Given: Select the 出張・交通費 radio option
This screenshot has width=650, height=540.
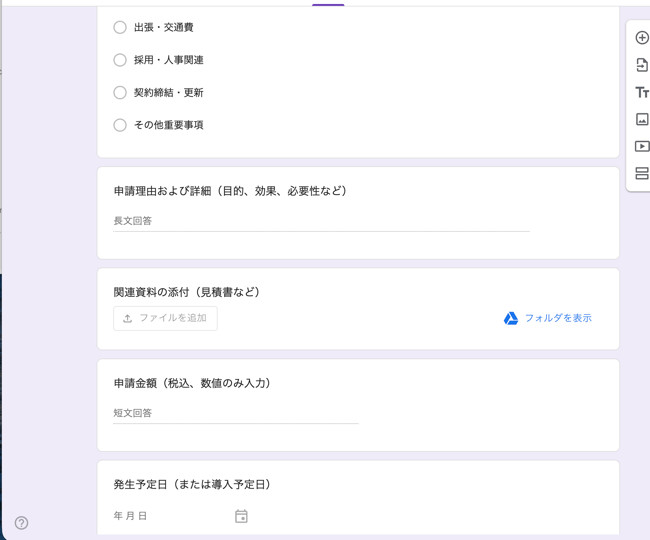Looking at the screenshot, I should 120,27.
